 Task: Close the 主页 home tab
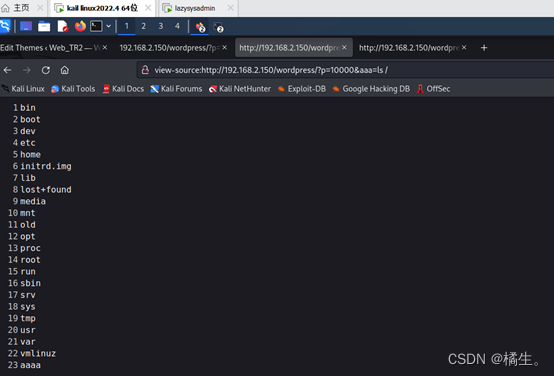coord(40,8)
